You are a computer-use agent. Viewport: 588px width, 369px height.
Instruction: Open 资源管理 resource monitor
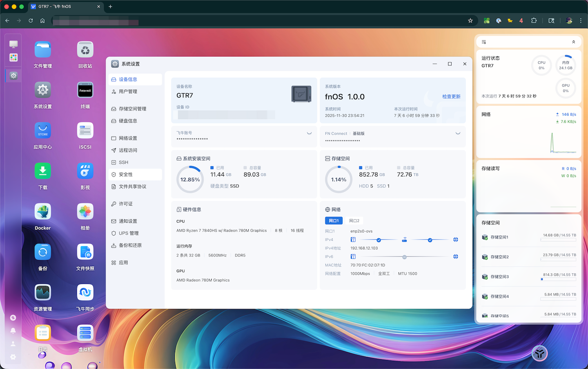pos(43,293)
